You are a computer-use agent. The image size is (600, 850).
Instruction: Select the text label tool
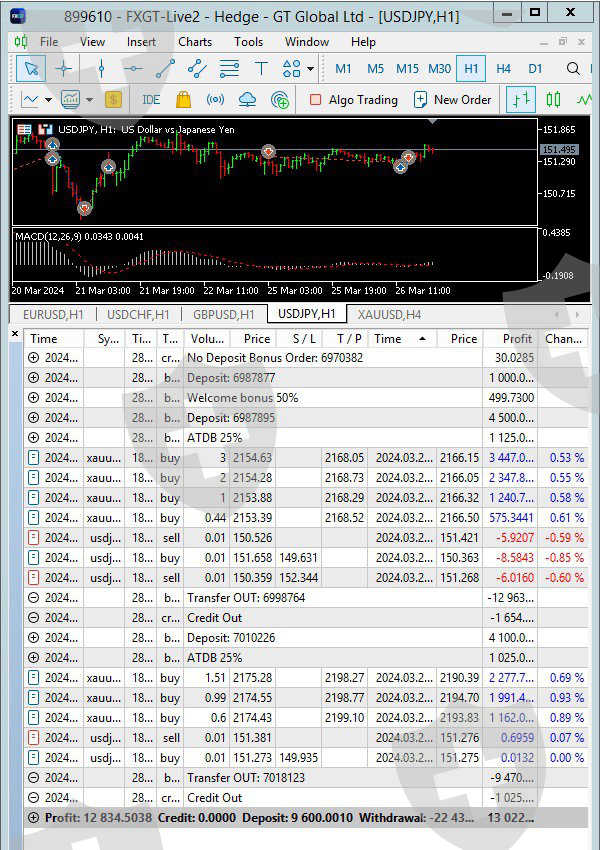tap(261, 69)
